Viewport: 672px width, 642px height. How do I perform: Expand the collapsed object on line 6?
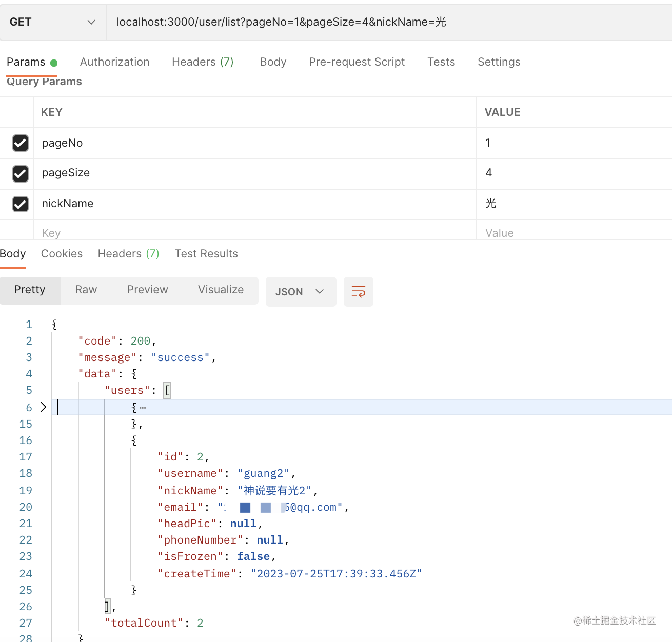(44, 407)
